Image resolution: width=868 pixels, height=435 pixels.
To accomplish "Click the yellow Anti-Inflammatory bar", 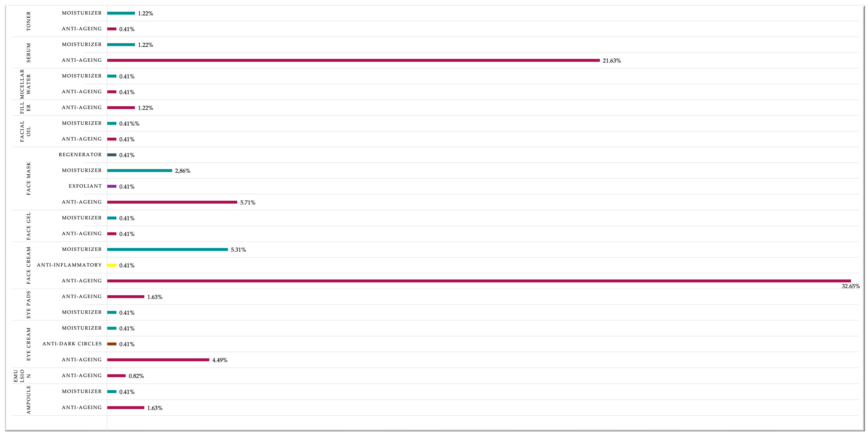I will [112, 265].
